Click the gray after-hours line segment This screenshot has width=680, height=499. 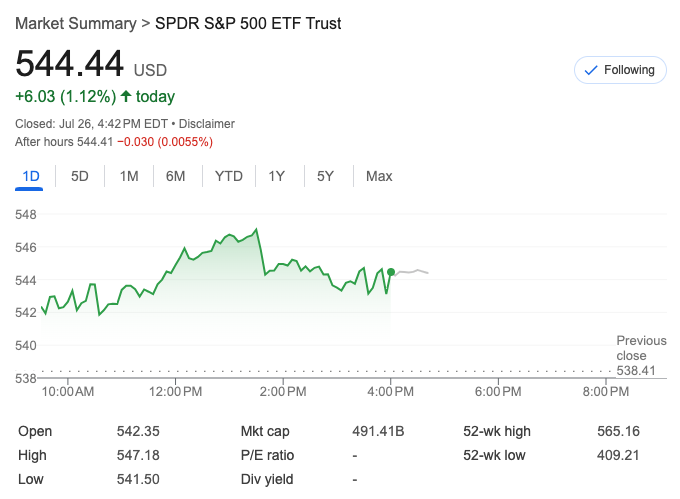[x=412, y=271]
